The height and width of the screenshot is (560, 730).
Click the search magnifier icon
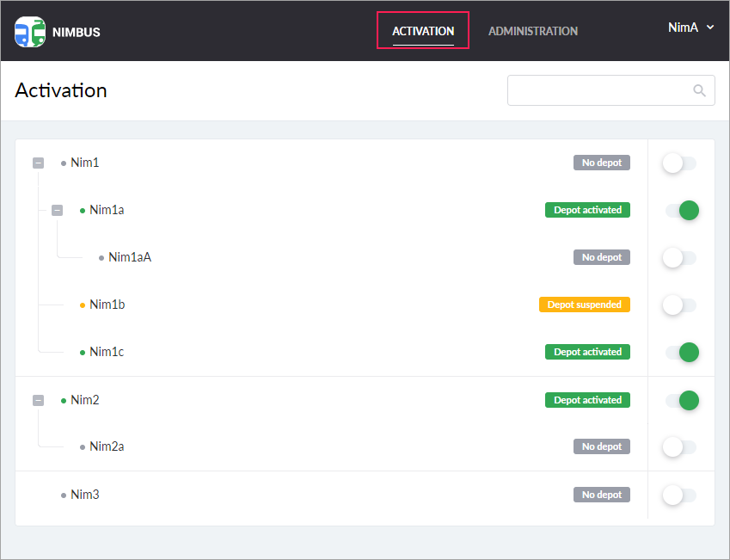point(700,90)
